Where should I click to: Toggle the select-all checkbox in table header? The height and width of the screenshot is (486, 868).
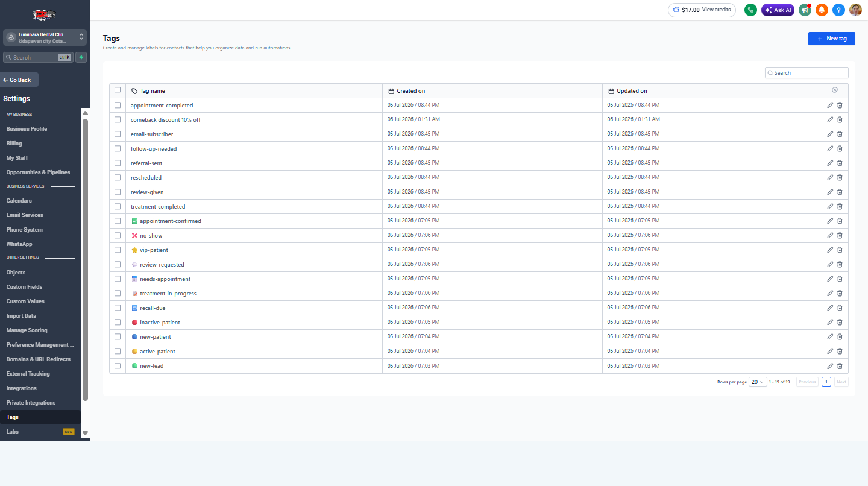click(x=118, y=90)
